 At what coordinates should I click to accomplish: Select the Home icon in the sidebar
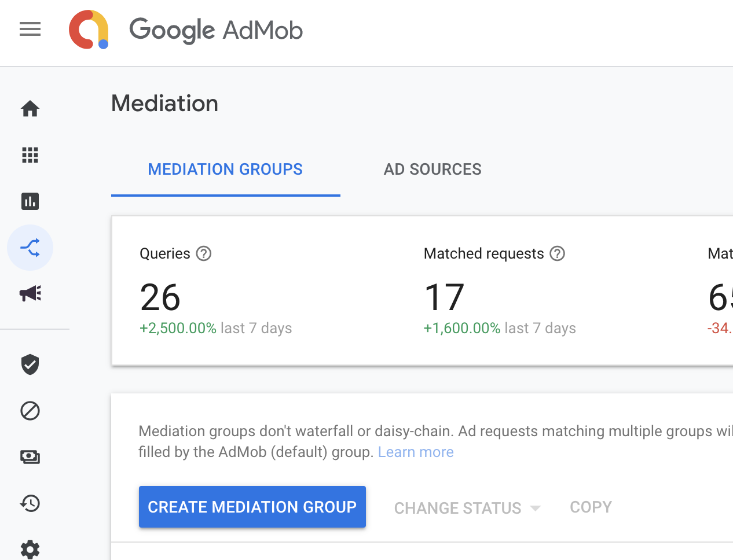point(30,109)
